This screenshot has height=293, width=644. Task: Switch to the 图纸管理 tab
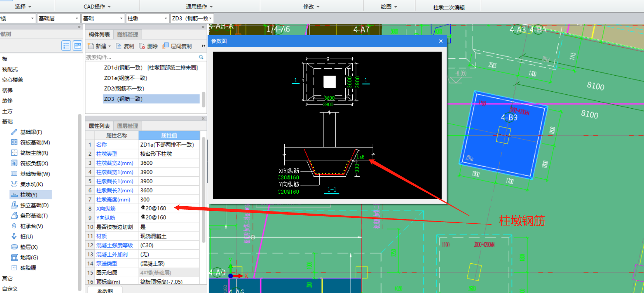[128, 34]
